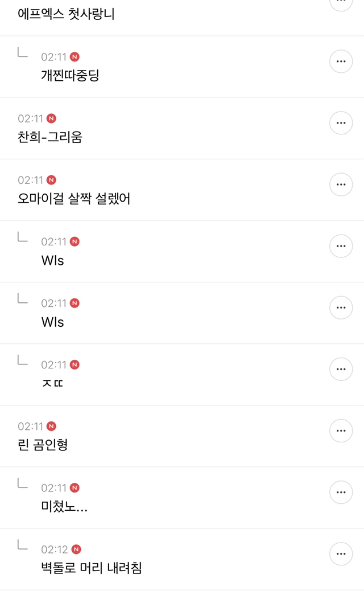The height and width of the screenshot is (591, 364).
Task: Click red N badge on 02:12 reply
Action: point(76,549)
